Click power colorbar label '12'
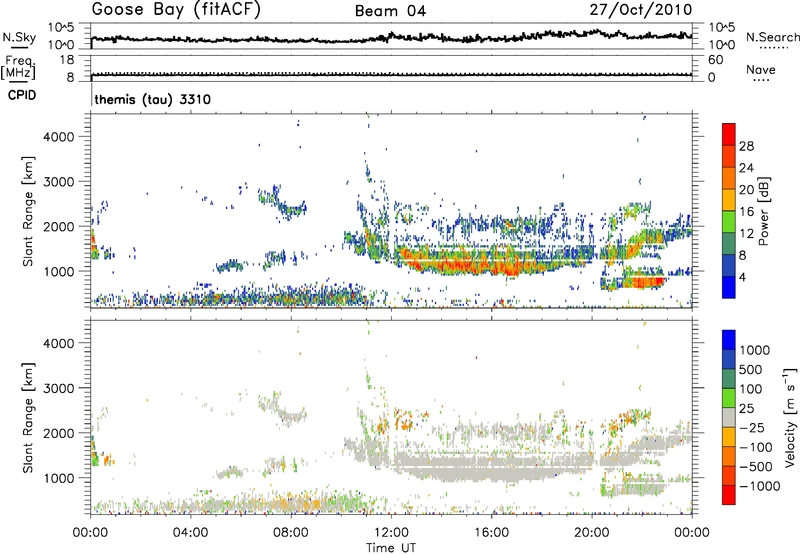This screenshot has width=800, height=554. pyautogui.click(x=746, y=234)
